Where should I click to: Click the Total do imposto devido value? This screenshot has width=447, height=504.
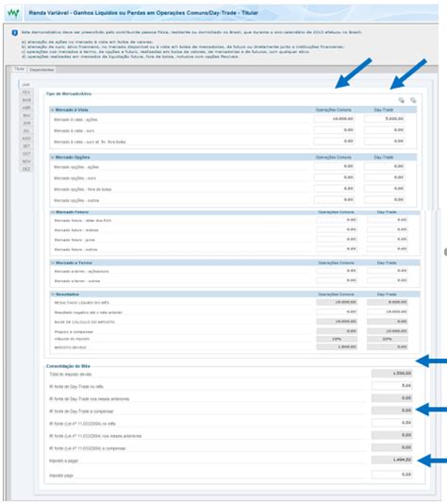pos(391,373)
